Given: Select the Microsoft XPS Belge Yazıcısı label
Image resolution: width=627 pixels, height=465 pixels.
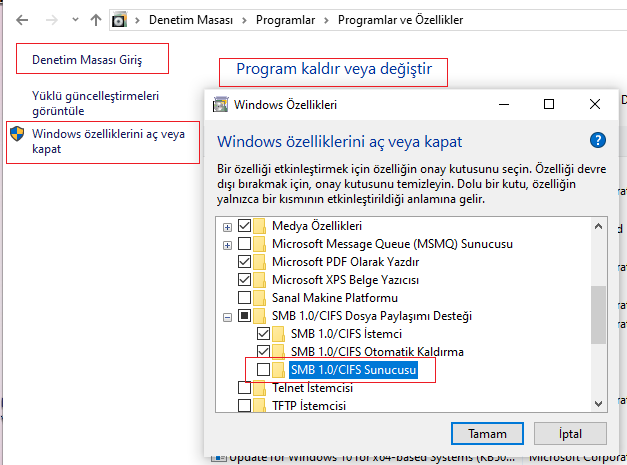Looking at the screenshot, I should (345, 280).
